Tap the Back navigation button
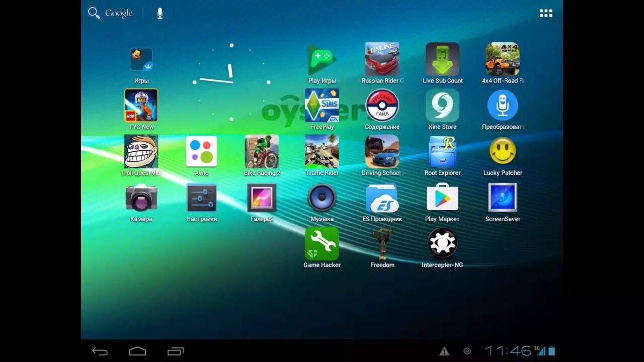This screenshot has height=362, width=644. [100, 351]
